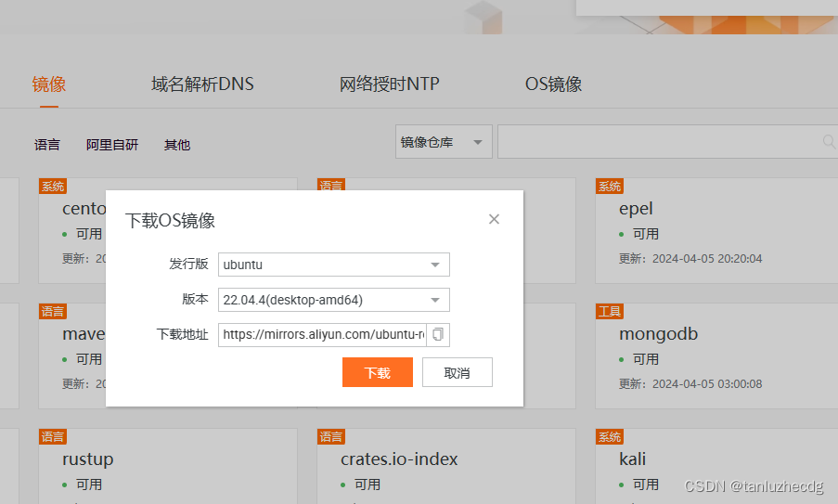Open the 发行版 ubuntu dropdown

pos(333,265)
